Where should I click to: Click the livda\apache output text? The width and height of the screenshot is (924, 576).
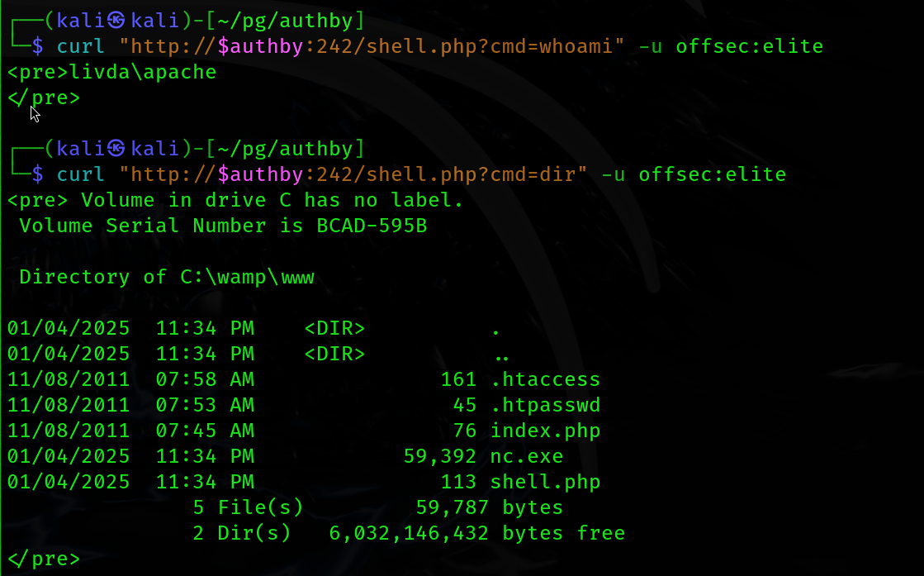click(x=143, y=72)
